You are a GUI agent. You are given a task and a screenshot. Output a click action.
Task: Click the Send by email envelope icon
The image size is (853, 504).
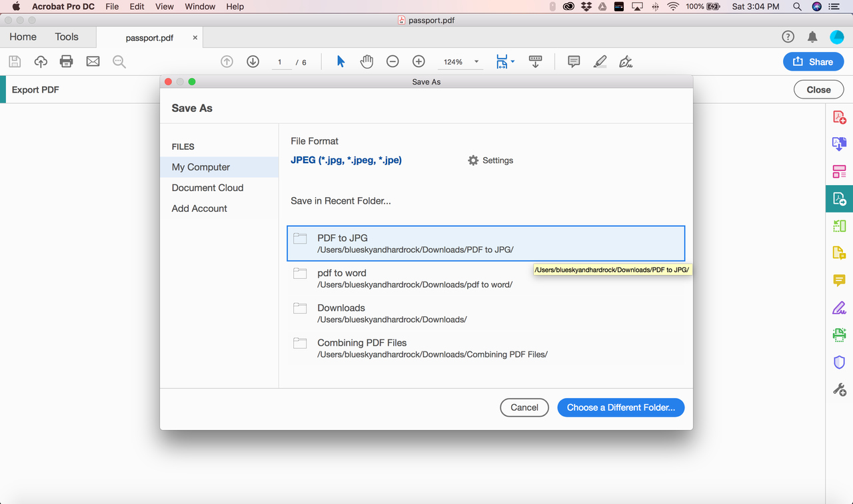pyautogui.click(x=93, y=62)
